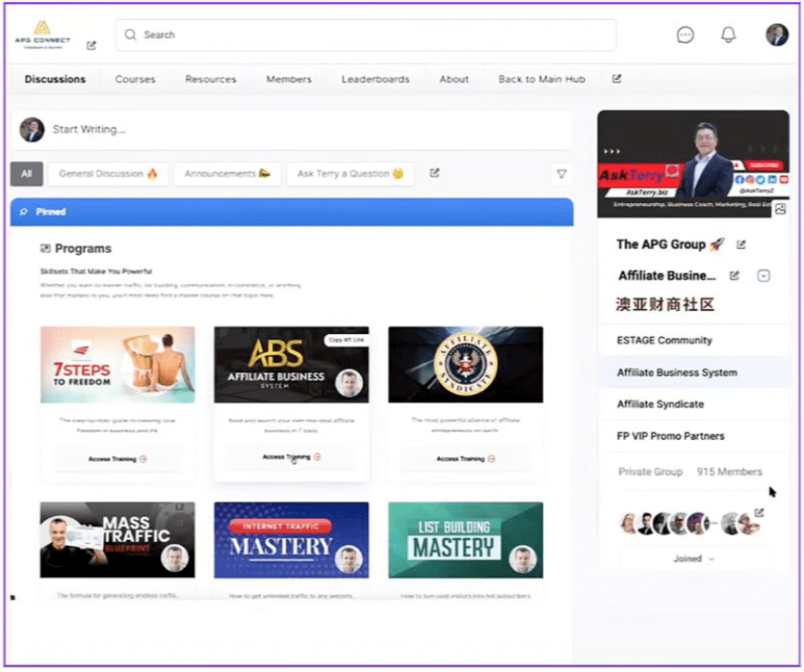This screenshot has width=804, height=672.
Task: Open the chat messages icon
Action: [x=685, y=35]
